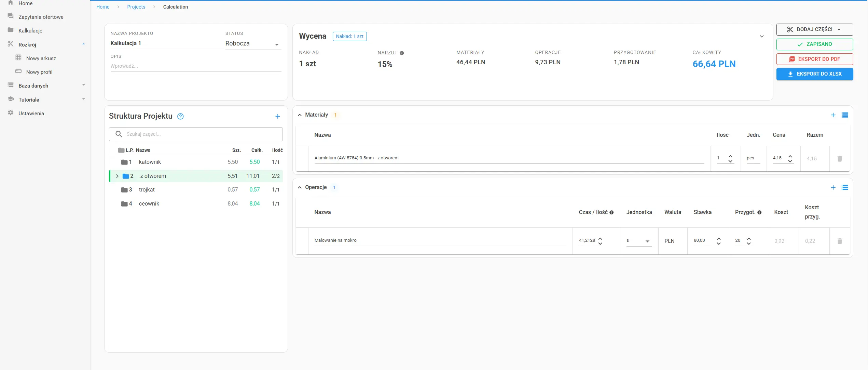
Task: Click plus icon in Struktura Projektu header
Action: tap(277, 117)
